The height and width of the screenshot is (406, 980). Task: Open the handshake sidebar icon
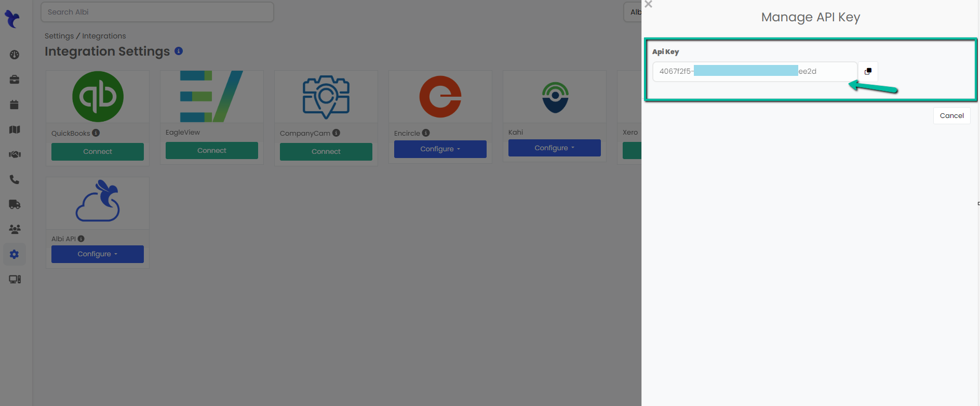point(15,154)
